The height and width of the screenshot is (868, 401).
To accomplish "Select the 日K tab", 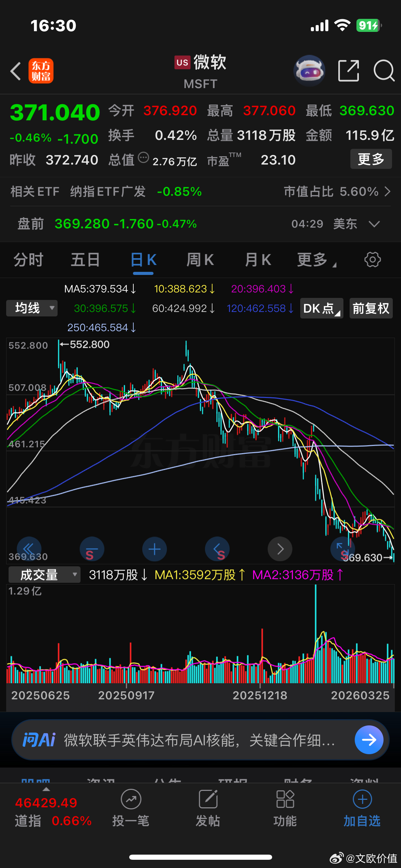I will click(143, 260).
